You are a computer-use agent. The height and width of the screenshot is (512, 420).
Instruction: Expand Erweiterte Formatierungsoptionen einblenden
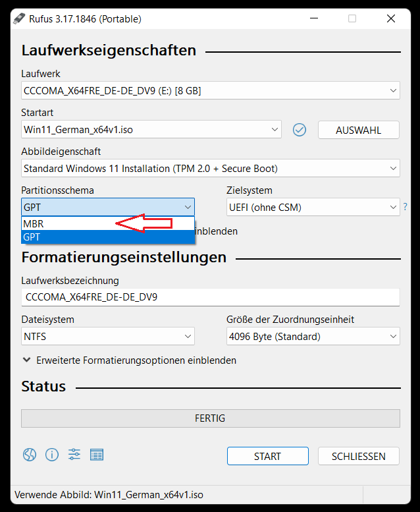pos(129,360)
